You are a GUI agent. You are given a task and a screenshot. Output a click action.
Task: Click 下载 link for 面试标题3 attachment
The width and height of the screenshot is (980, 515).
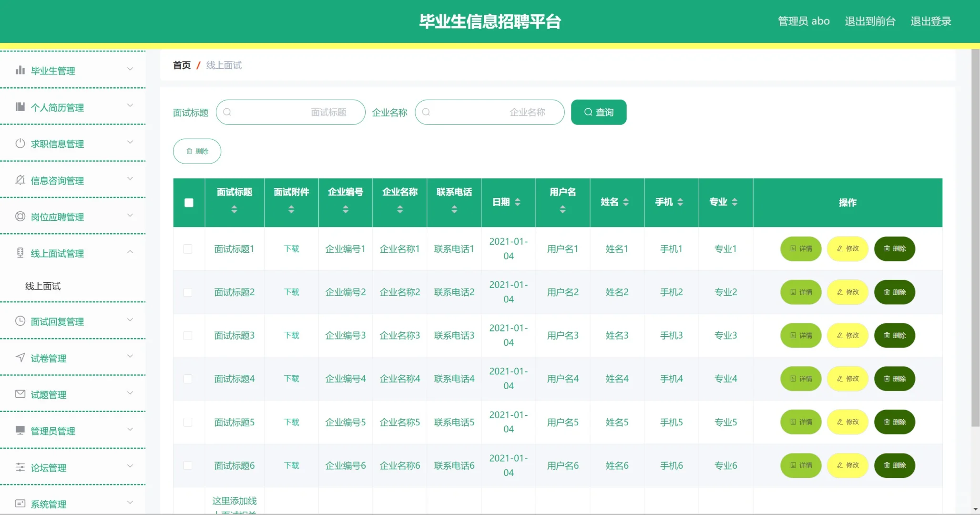[291, 335]
